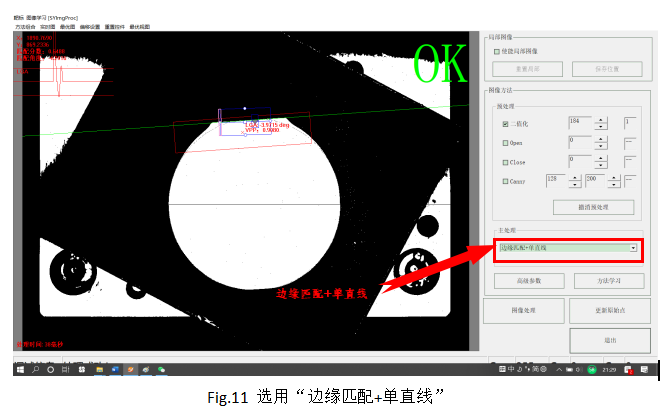
Task: Expand the 主处理 method dropdown
Action: tap(633, 247)
